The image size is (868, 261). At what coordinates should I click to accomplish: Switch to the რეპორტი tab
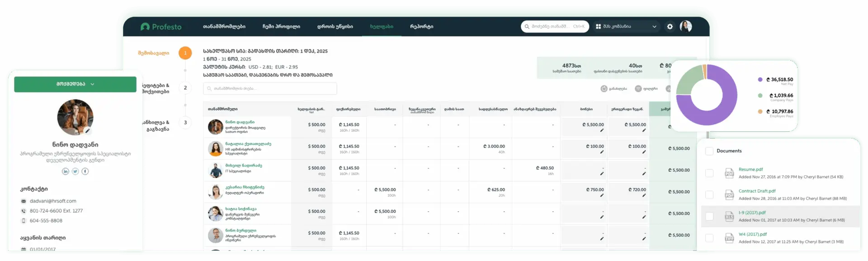coord(421,27)
